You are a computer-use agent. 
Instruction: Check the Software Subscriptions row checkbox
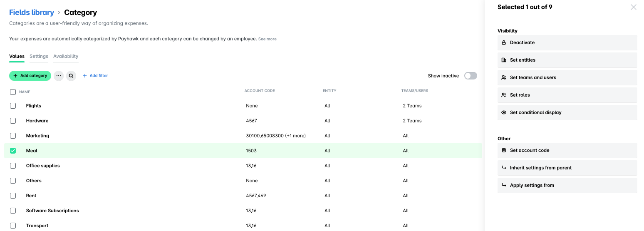[13, 211]
